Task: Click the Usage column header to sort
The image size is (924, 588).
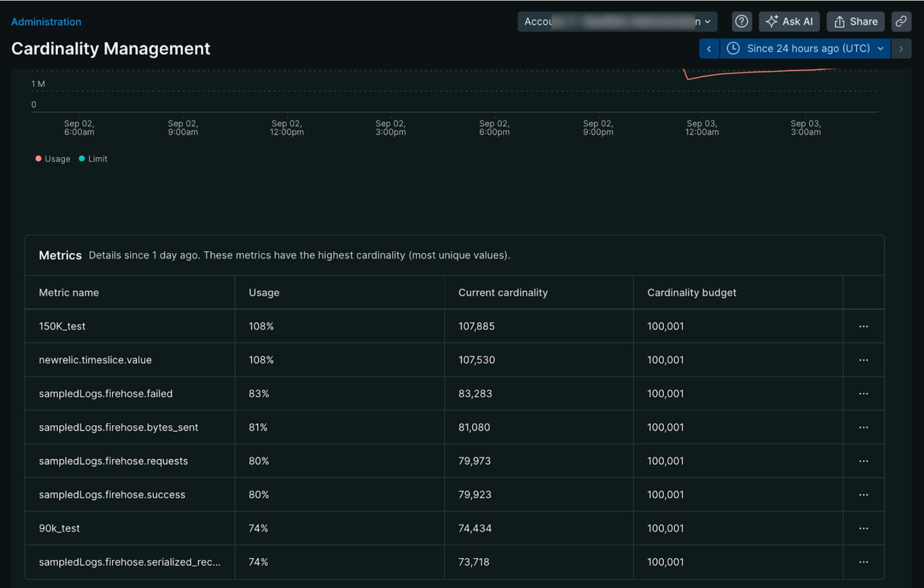Action: point(263,292)
